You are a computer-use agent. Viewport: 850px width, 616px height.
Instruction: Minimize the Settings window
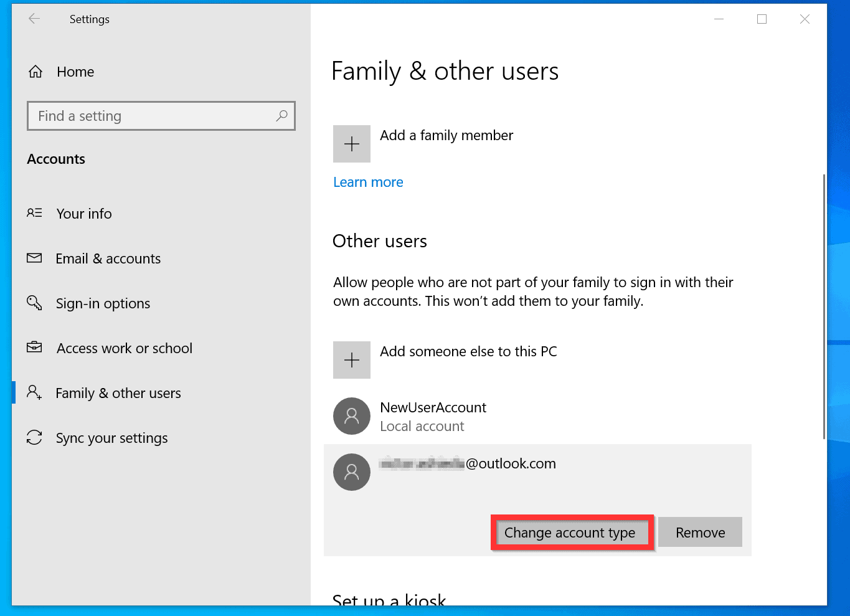coord(719,19)
